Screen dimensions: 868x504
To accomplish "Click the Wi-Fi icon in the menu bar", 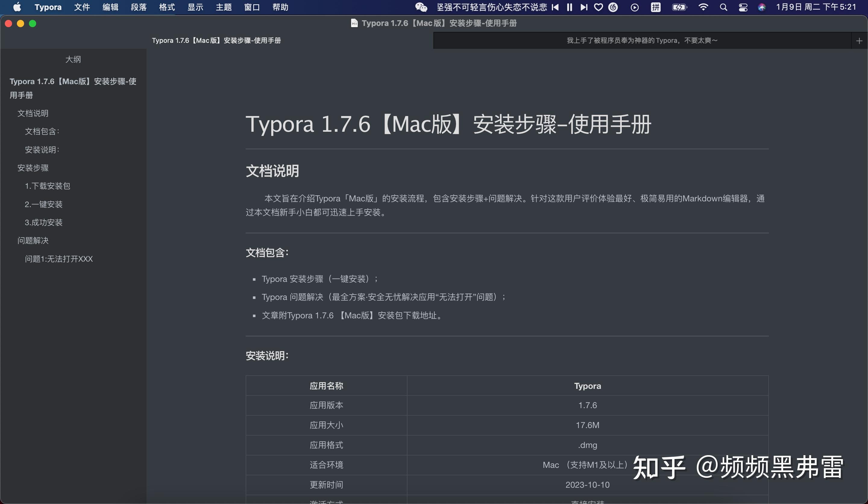I will tap(703, 7).
